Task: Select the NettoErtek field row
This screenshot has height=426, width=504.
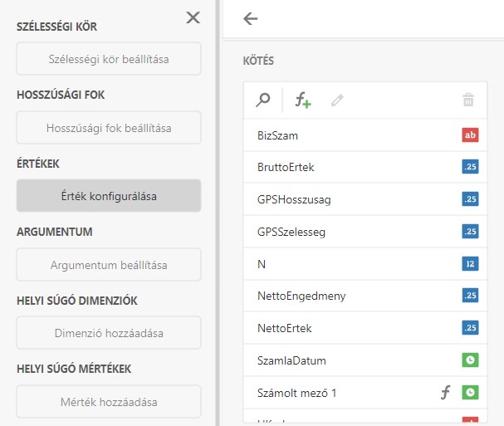Action: pyautogui.click(x=285, y=328)
